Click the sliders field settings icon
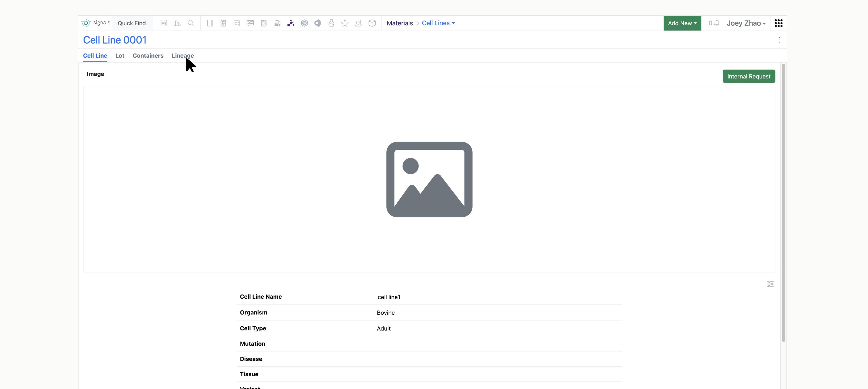 pos(770,284)
